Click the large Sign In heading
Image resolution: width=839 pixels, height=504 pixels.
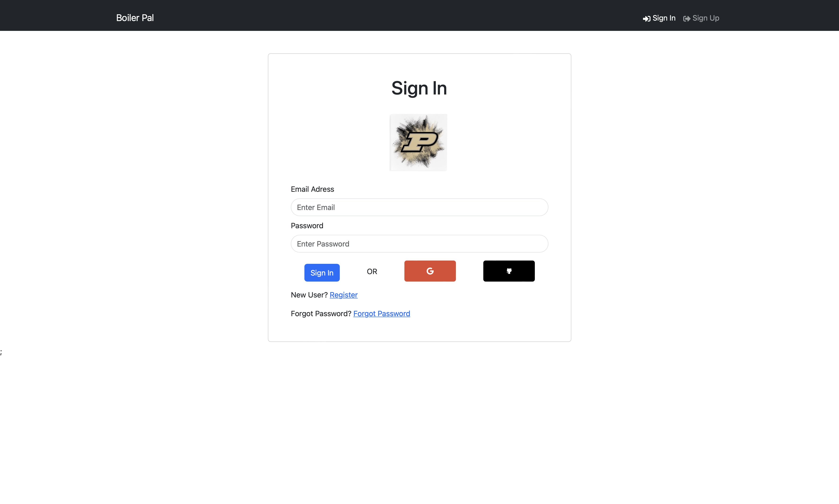419,88
